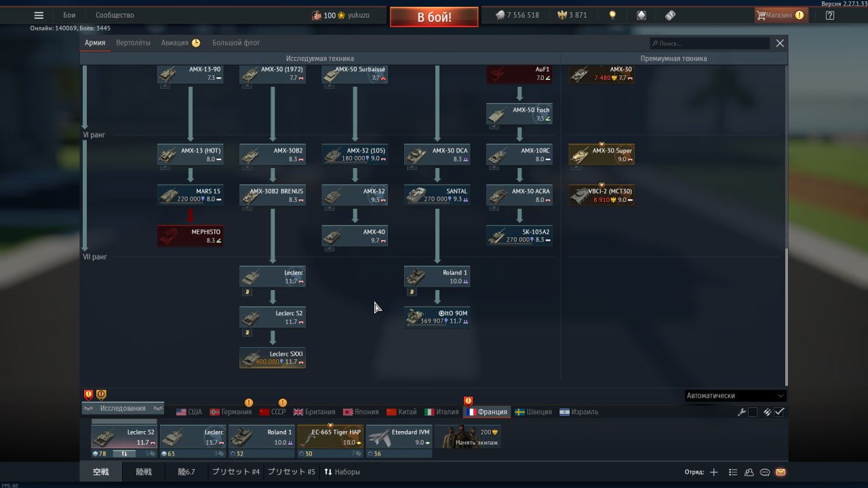Select the СССР nation tab
Screen dimensions: 868x488
(273, 412)
